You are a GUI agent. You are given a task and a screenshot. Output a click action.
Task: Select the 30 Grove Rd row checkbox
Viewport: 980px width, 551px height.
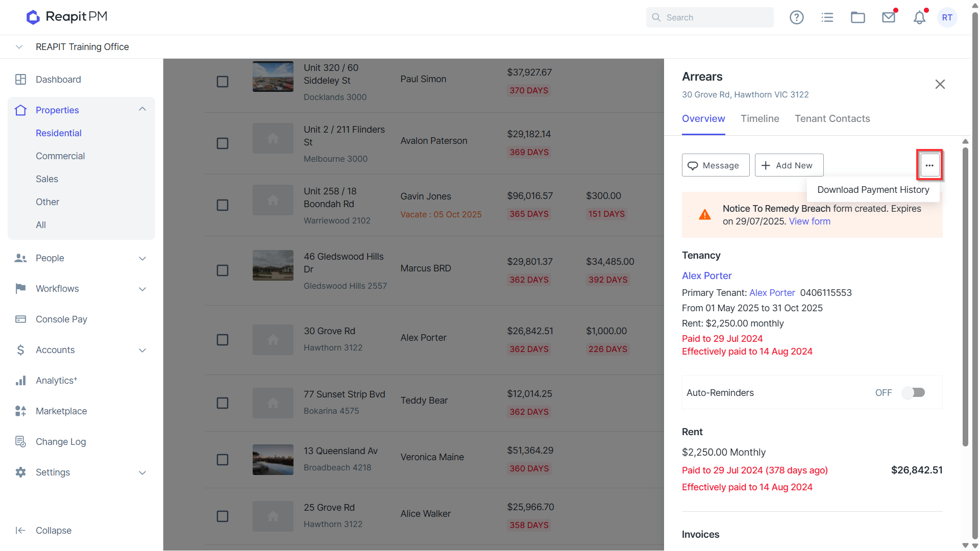(223, 340)
